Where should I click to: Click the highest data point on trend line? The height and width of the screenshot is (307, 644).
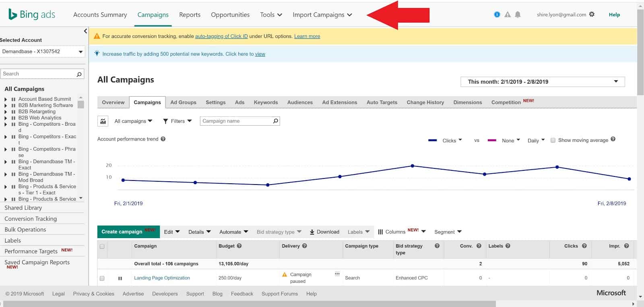[412, 166]
